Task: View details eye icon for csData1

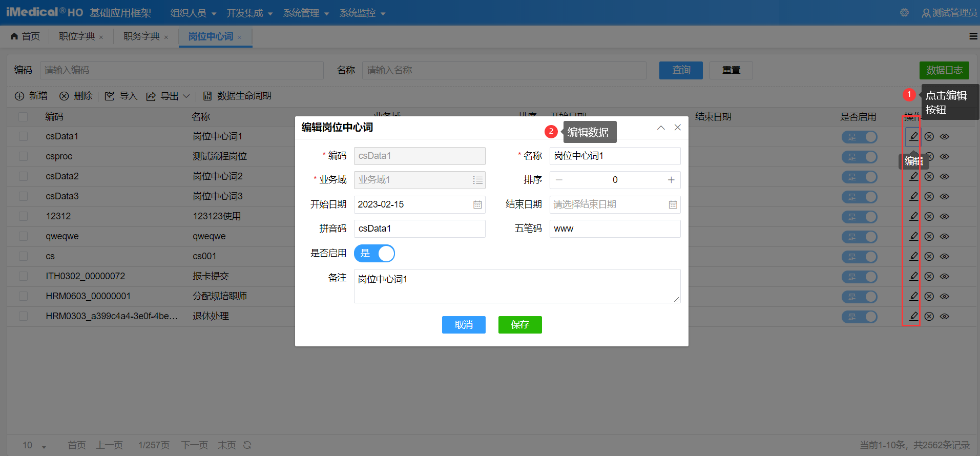Action: pyautogui.click(x=945, y=136)
